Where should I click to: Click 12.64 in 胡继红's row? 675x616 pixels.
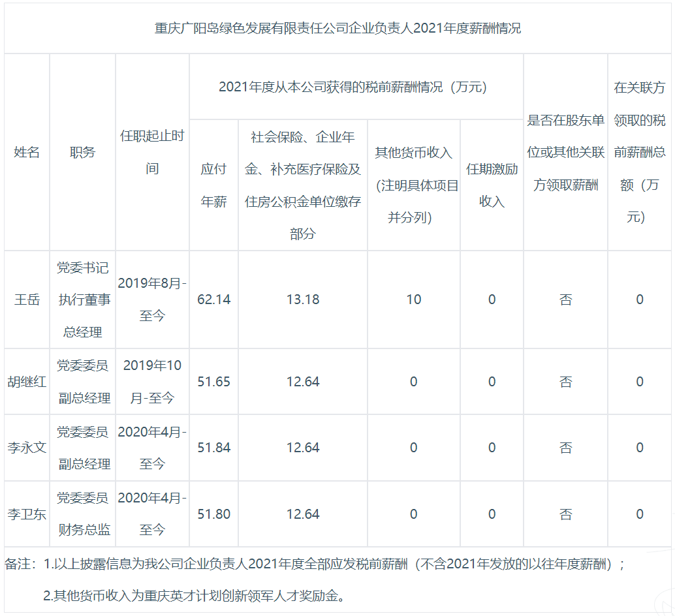click(x=303, y=382)
